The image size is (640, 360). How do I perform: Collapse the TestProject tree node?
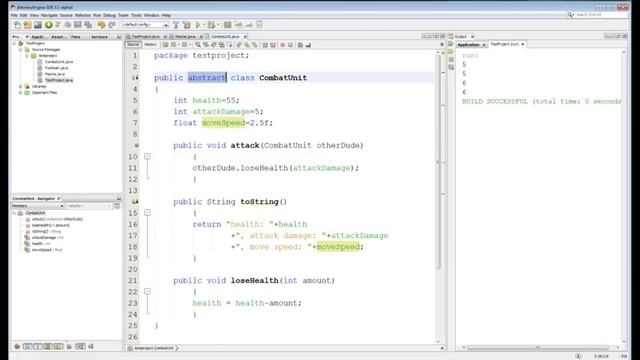click(14, 43)
